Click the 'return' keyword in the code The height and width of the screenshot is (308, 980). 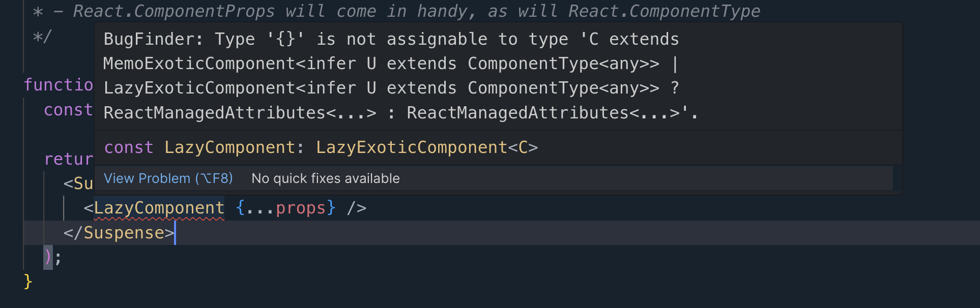[69, 159]
